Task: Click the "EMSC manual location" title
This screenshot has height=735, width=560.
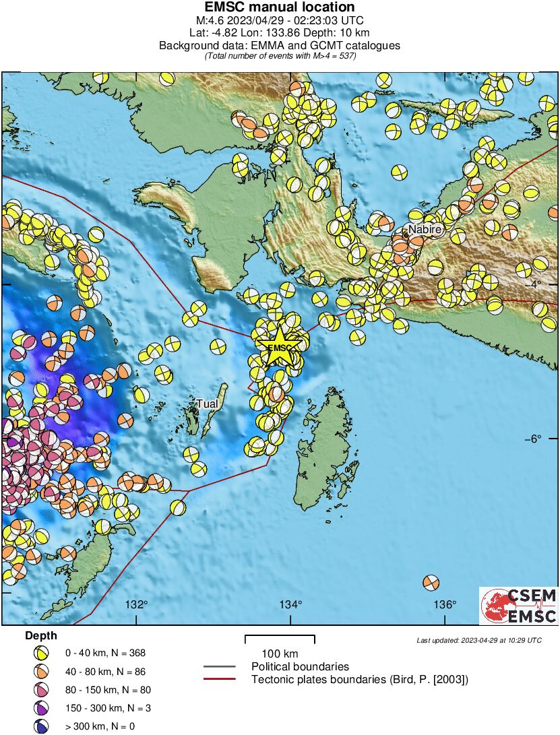Action: point(280,7)
